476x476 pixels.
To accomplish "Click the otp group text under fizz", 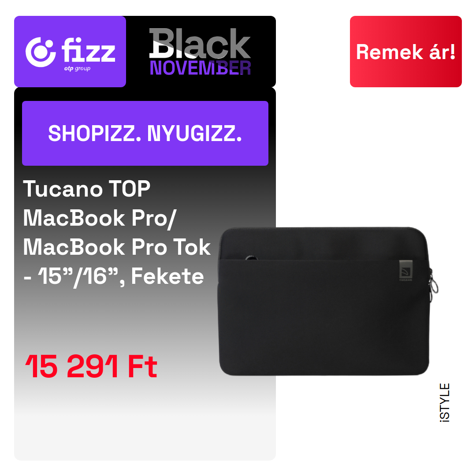I will point(77,69).
